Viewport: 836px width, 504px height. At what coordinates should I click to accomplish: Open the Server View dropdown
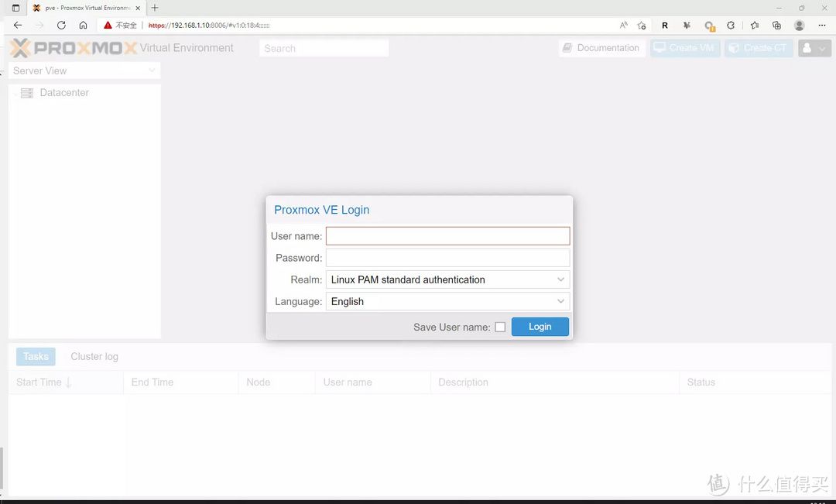(x=84, y=70)
